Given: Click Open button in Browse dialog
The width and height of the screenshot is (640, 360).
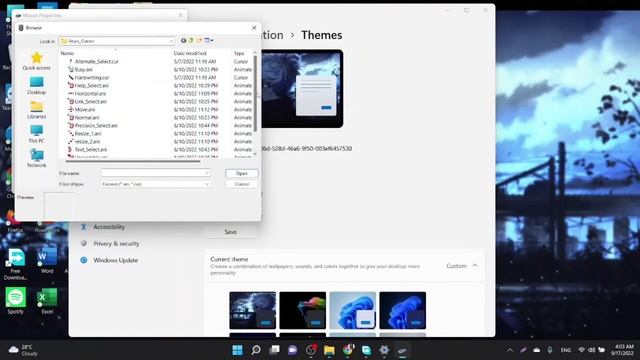Looking at the screenshot, I should 242,173.
